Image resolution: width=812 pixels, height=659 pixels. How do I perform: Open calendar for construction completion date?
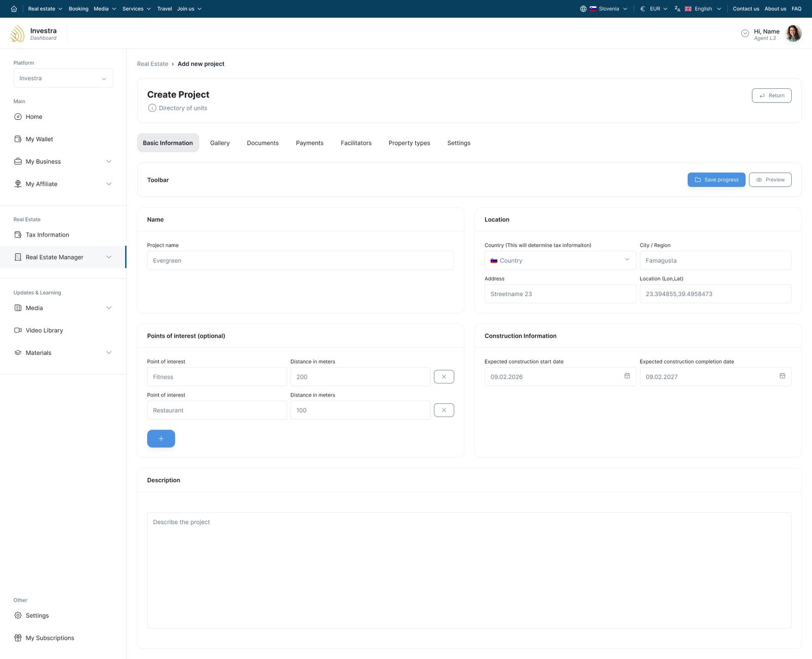tap(782, 376)
